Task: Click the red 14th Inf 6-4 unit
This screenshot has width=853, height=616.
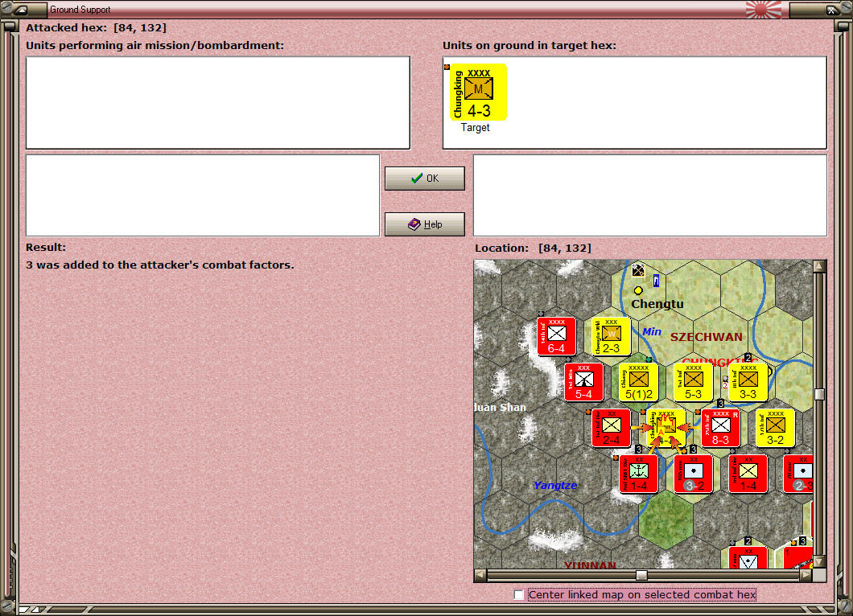Action: pos(556,336)
